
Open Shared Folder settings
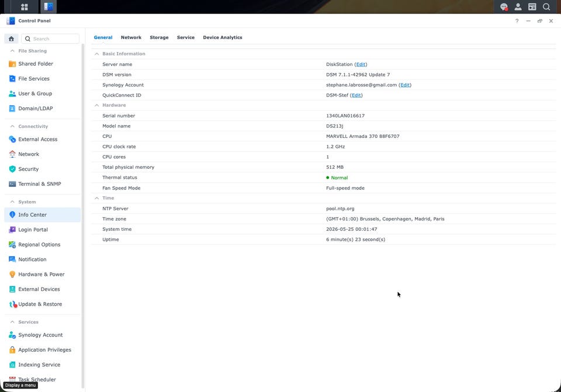pyautogui.click(x=43, y=64)
